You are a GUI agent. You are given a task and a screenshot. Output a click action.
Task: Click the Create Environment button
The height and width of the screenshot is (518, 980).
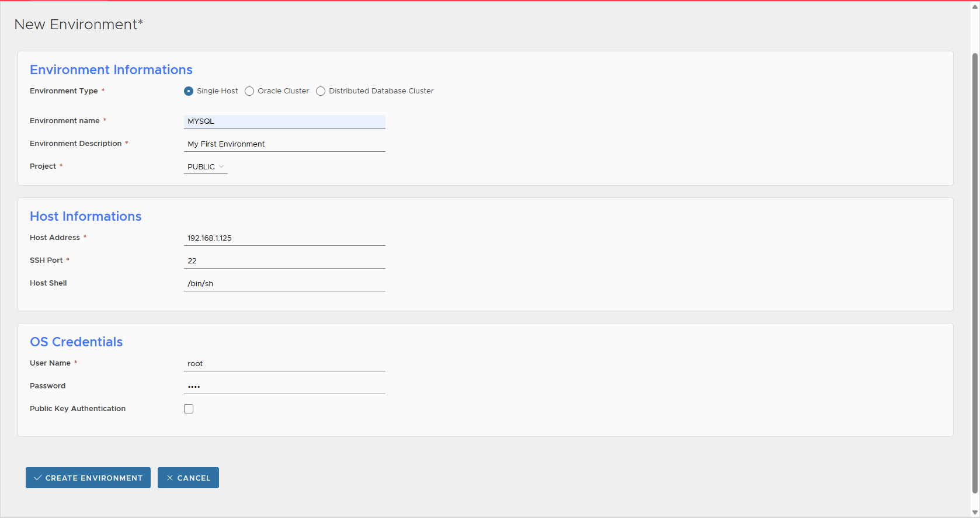(x=88, y=478)
